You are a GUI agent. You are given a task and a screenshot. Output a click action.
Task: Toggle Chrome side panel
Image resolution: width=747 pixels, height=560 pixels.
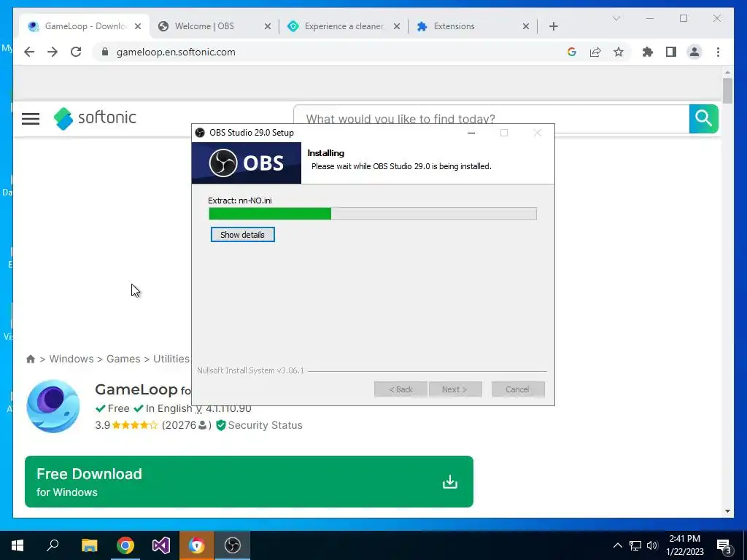(x=671, y=52)
